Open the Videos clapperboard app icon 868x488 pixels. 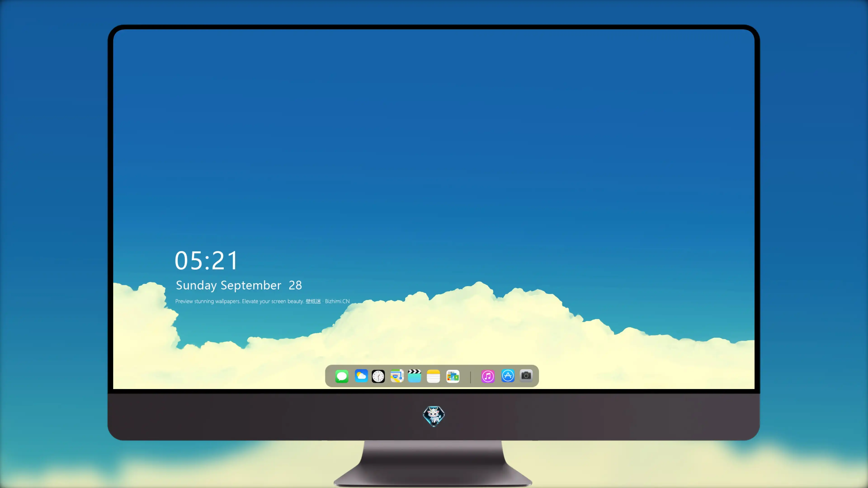(x=415, y=376)
